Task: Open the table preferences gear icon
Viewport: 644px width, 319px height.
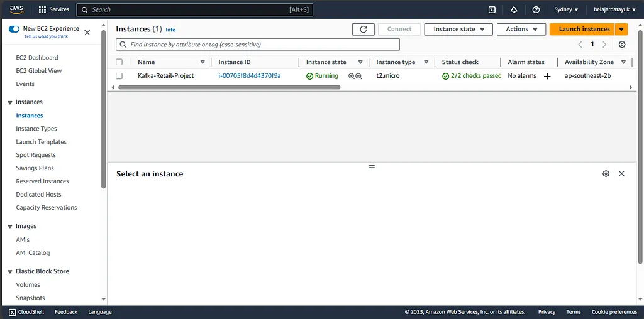Action: 622,45
